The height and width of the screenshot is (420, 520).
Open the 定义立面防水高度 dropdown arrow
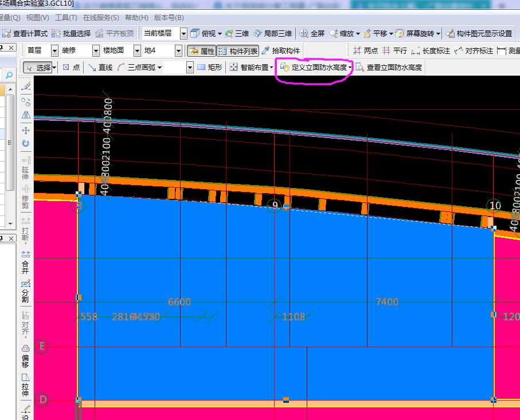350,68
